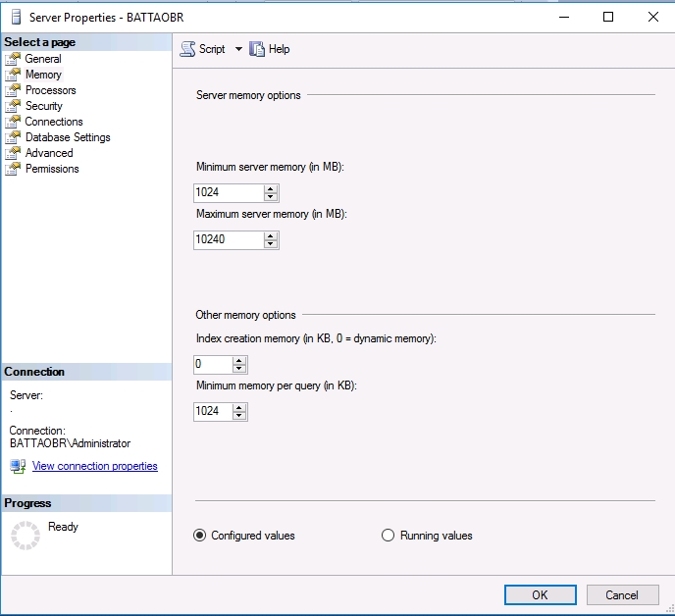Image resolution: width=675 pixels, height=616 pixels.
Task: Click the Script toolbar button
Action: pyautogui.click(x=203, y=49)
